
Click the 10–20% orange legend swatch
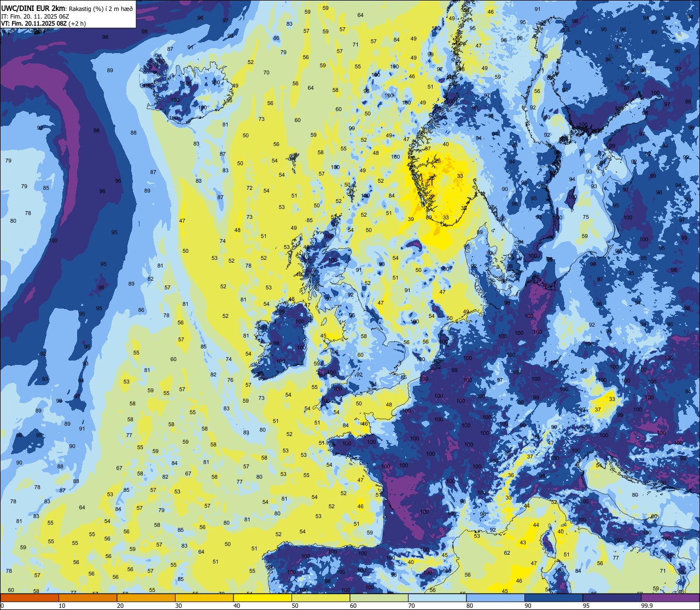(x=87, y=598)
